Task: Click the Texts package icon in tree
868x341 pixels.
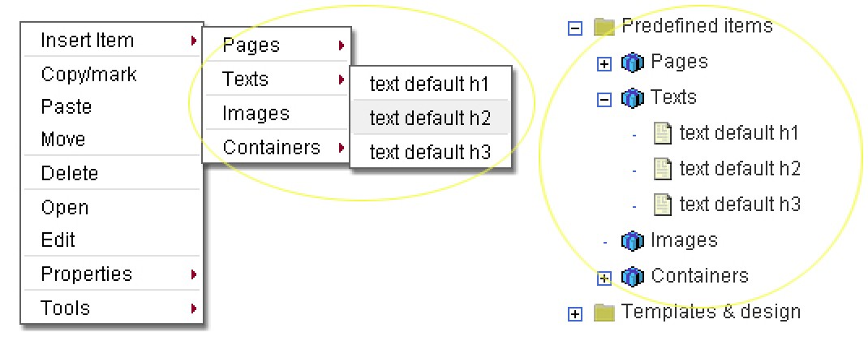Action: point(632,98)
